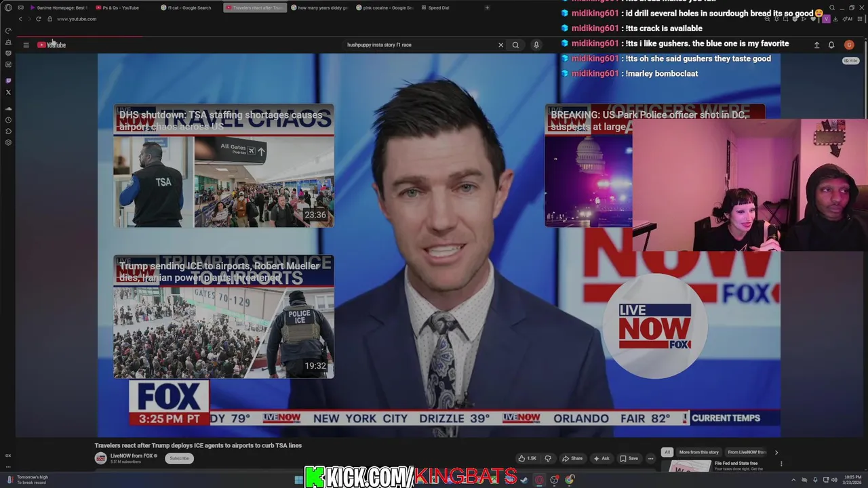Open the GX Control speedometer icon

(8, 31)
